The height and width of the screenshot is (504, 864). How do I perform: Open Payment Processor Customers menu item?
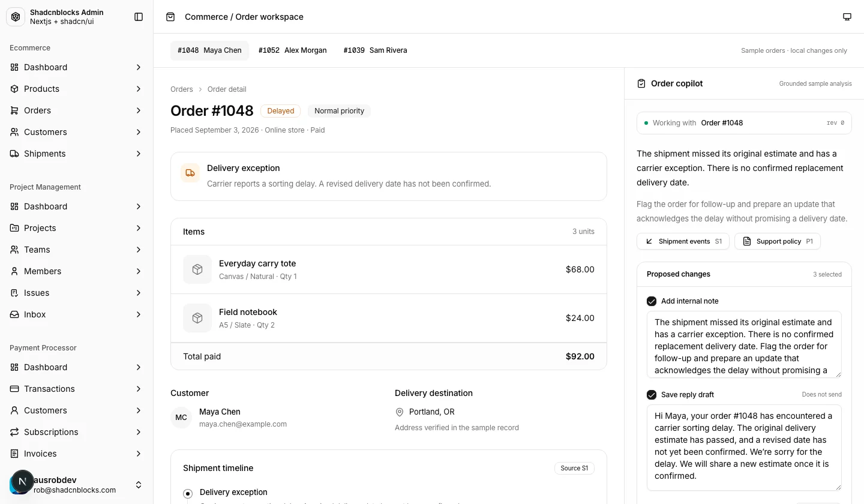(77, 410)
